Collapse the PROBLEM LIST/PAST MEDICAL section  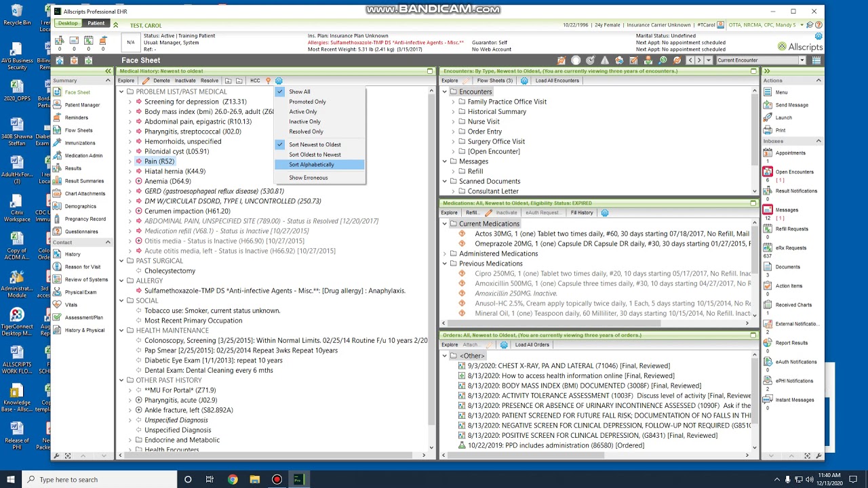[121, 91]
